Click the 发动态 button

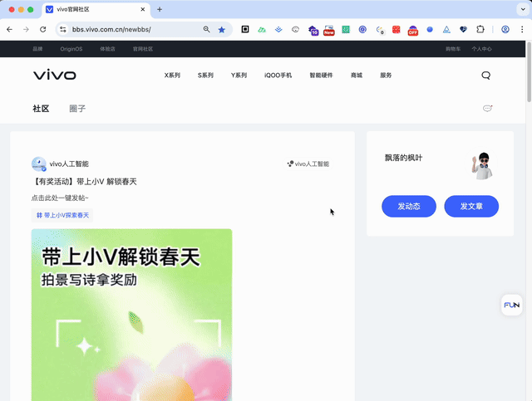click(x=409, y=206)
